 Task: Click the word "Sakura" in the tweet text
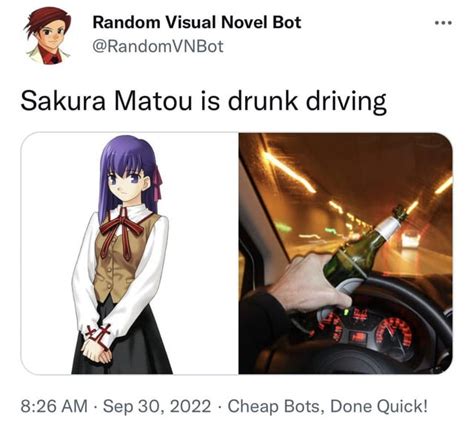coord(63,101)
